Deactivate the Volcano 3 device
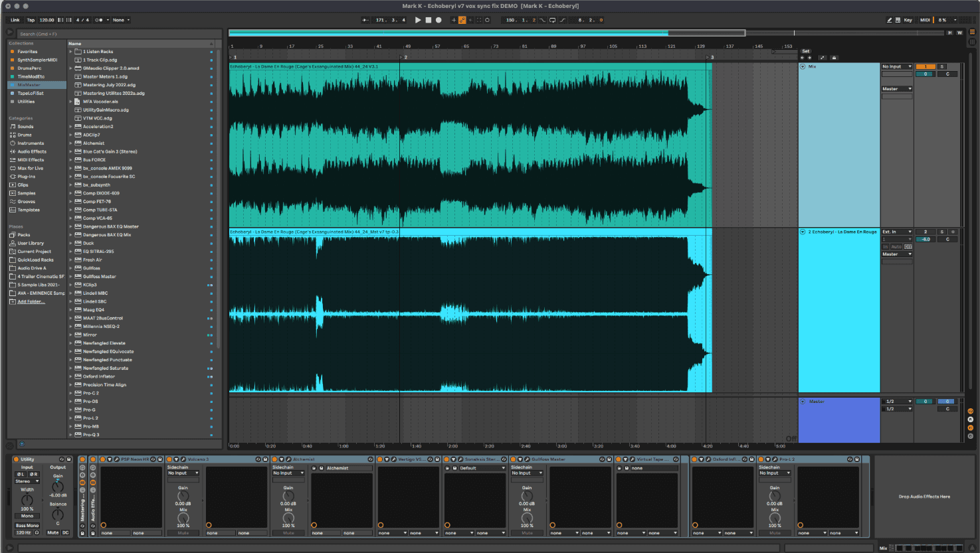The height and width of the screenshot is (553, 980). click(169, 459)
